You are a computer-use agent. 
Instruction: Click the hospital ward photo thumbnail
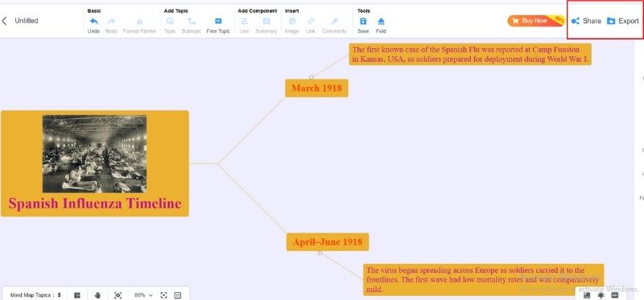coord(94,154)
